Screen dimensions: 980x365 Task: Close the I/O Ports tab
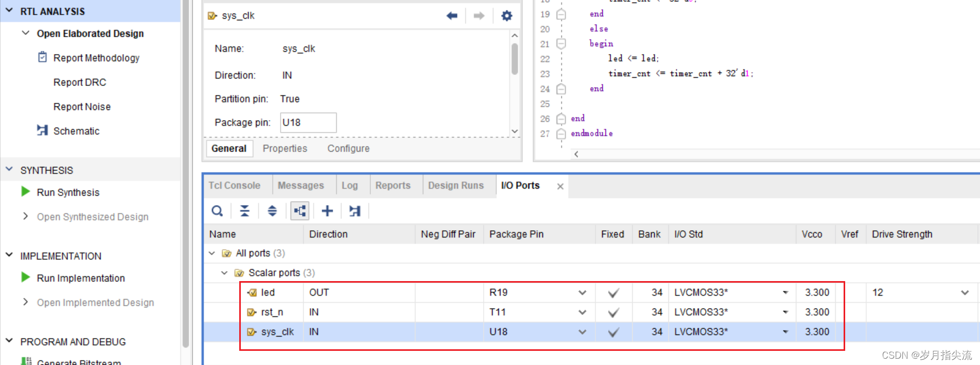tap(560, 186)
